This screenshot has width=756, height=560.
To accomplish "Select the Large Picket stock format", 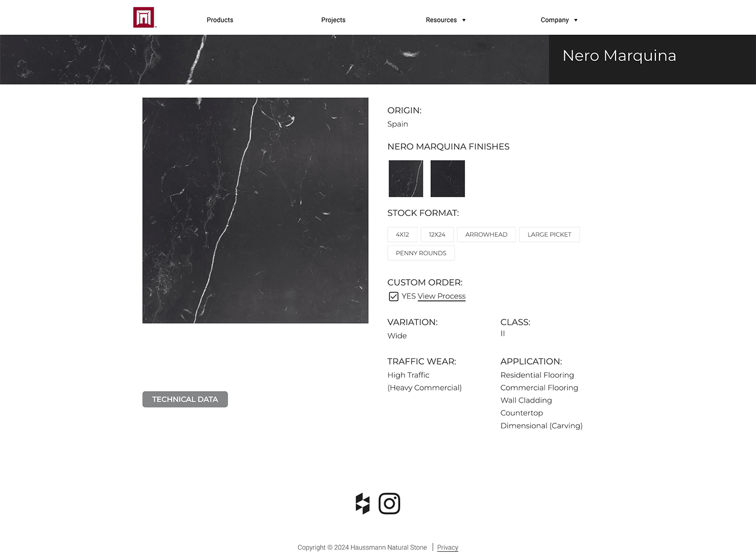I will click(x=549, y=234).
